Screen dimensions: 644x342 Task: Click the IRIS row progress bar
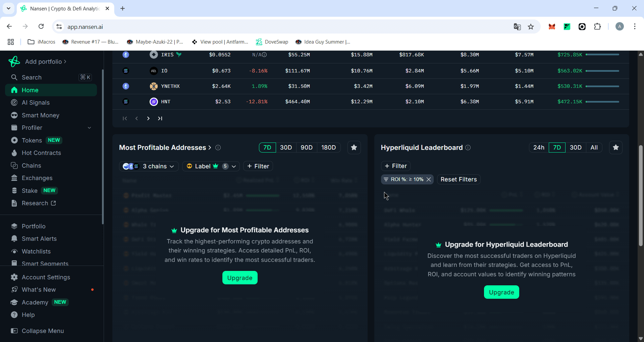click(x=602, y=55)
